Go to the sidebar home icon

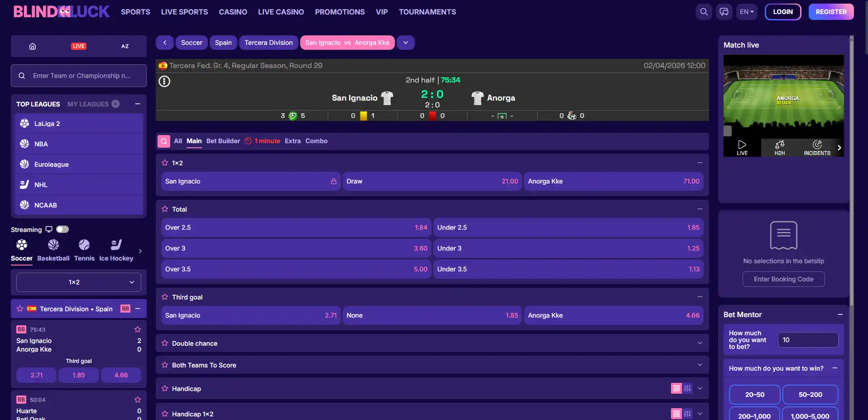[x=33, y=46]
